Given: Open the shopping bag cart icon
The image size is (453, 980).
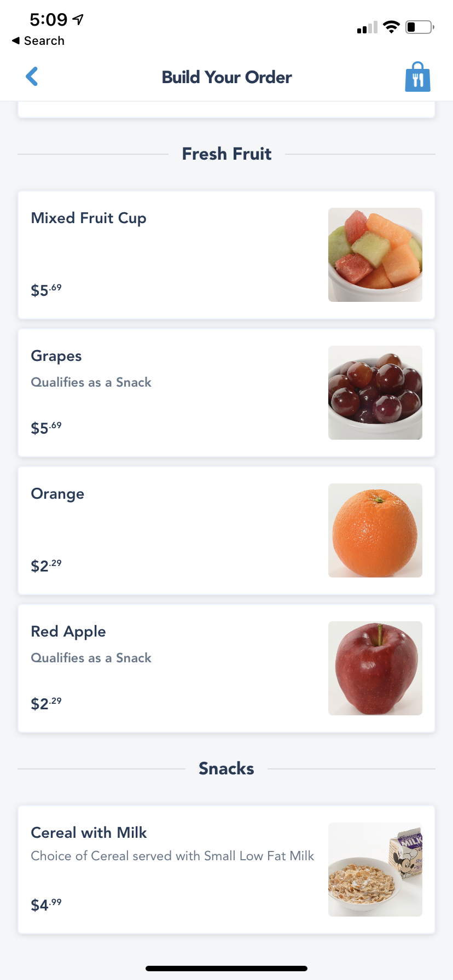Looking at the screenshot, I should [x=417, y=77].
